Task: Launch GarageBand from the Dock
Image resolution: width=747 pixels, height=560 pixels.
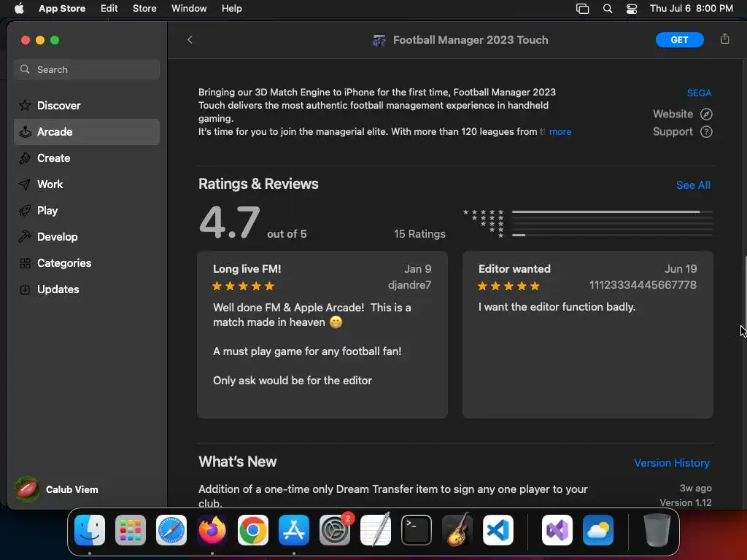Action: point(457,530)
